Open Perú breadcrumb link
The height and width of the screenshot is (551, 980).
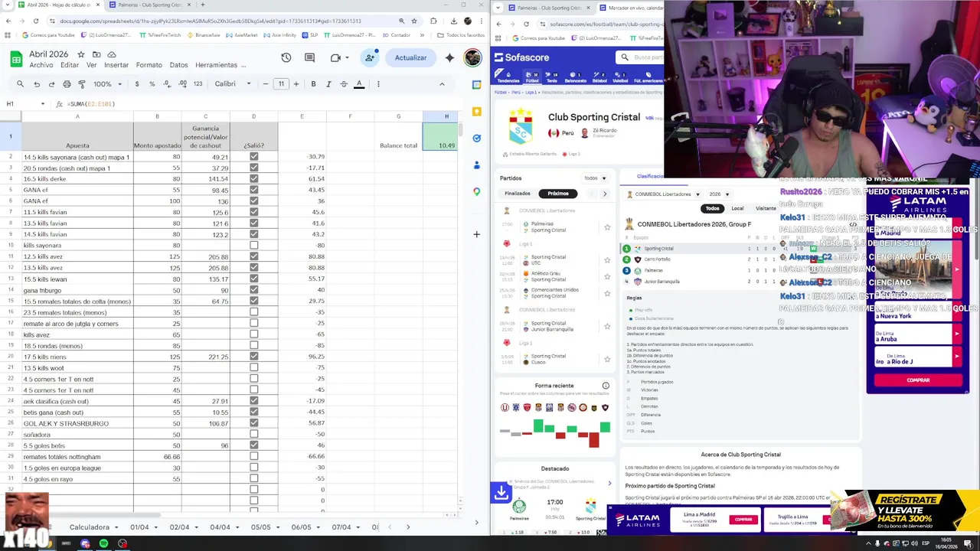click(x=518, y=93)
